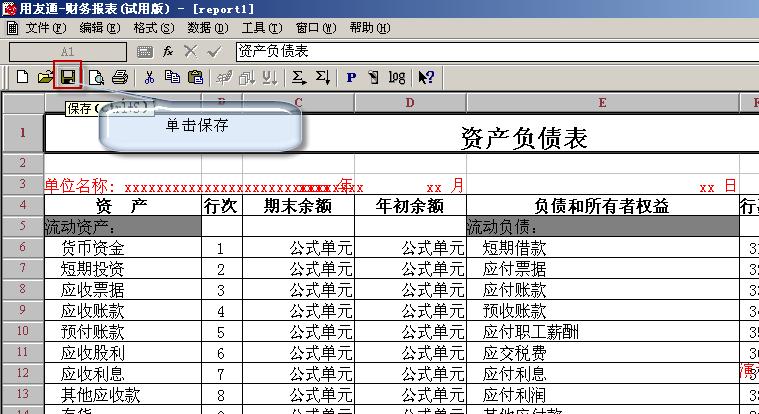The height and width of the screenshot is (414, 759).
Task: Click the application icon in title bar
Action: pos(9,8)
